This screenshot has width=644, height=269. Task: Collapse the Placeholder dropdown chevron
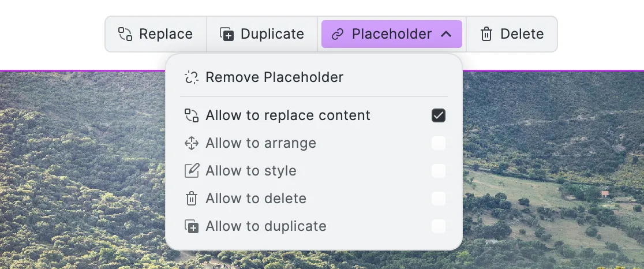[x=446, y=34]
